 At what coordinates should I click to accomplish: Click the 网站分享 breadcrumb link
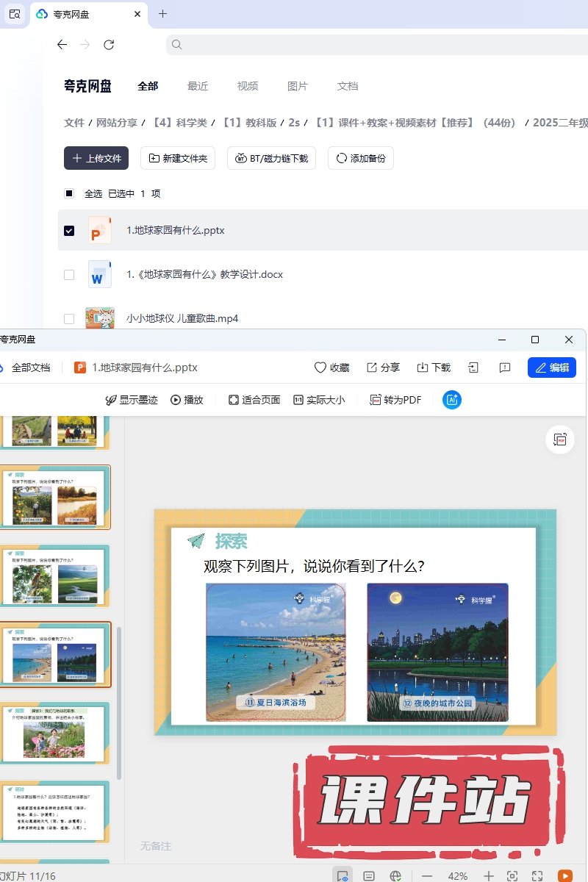(x=117, y=123)
